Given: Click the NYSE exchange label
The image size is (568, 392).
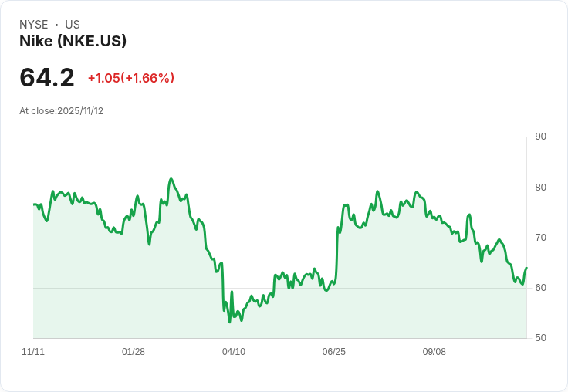Looking at the screenshot, I should 34,25.
